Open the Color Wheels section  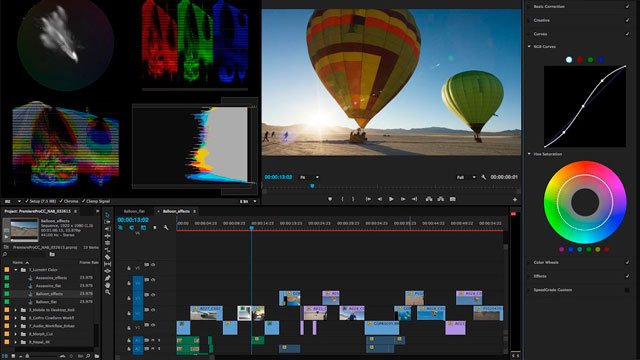(x=546, y=262)
